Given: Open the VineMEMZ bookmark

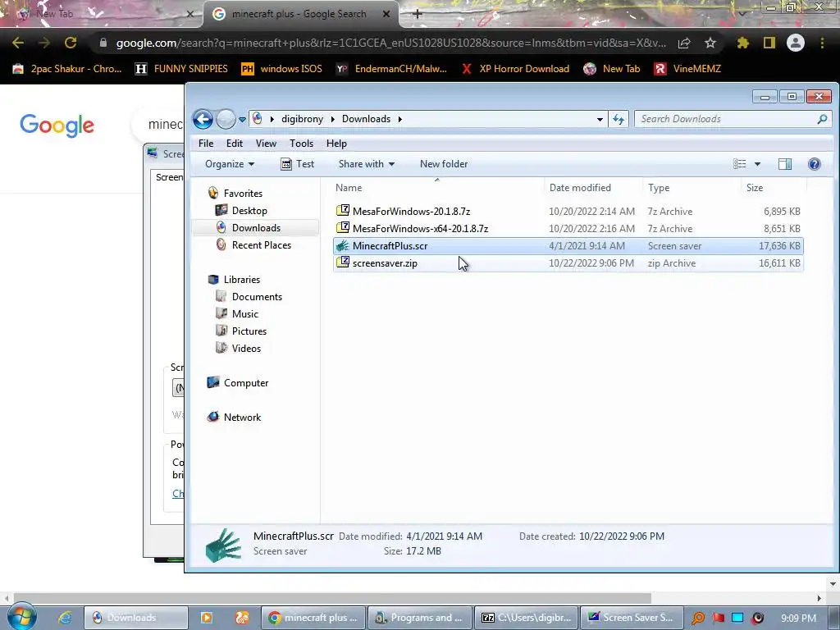Looking at the screenshot, I should pos(687,69).
